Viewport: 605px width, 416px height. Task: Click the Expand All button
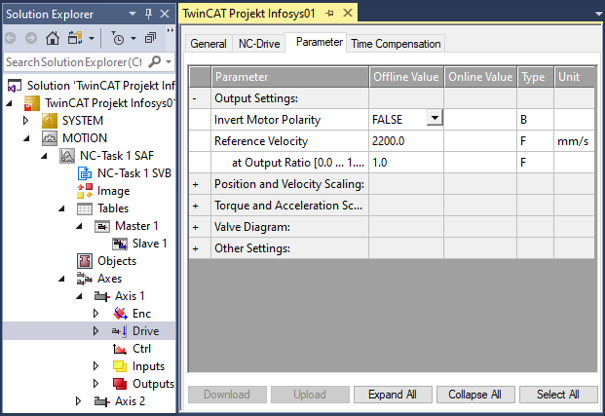click(393, 394)
